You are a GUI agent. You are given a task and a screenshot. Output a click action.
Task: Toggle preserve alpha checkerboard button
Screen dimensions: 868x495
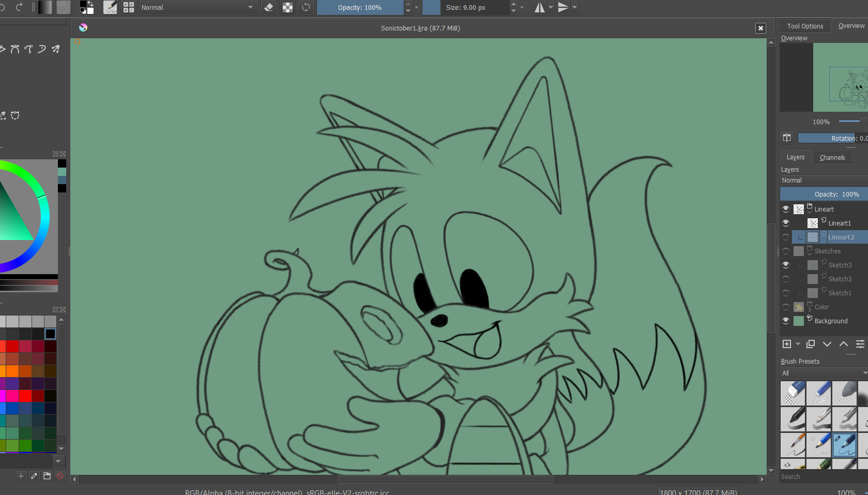pos(287,7)
